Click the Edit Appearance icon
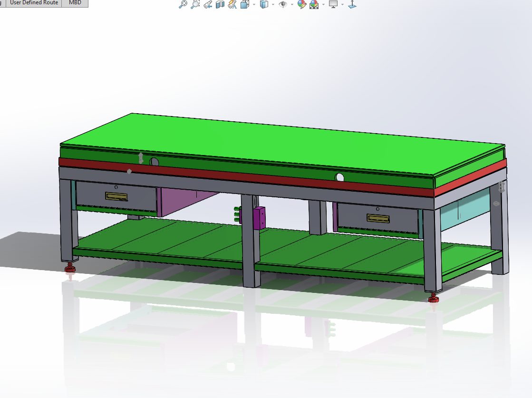The width and height of the screenshot is (532, 398). [301, 4]
